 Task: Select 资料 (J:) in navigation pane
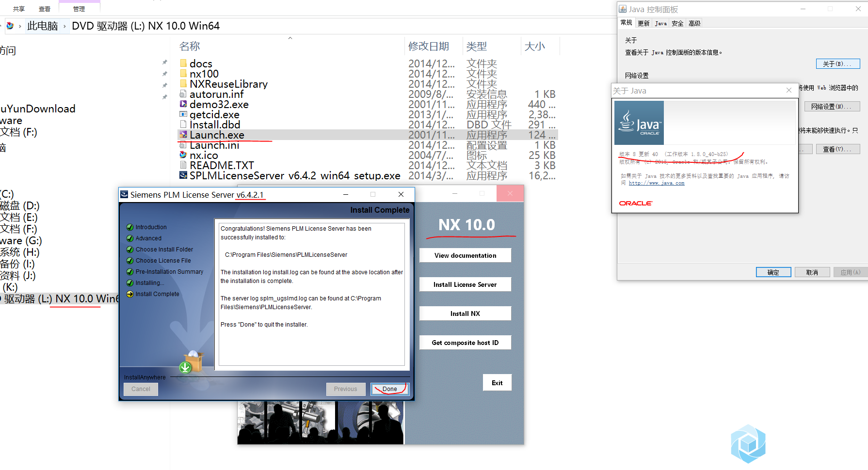pyautogui.click(x=18, y=276)
